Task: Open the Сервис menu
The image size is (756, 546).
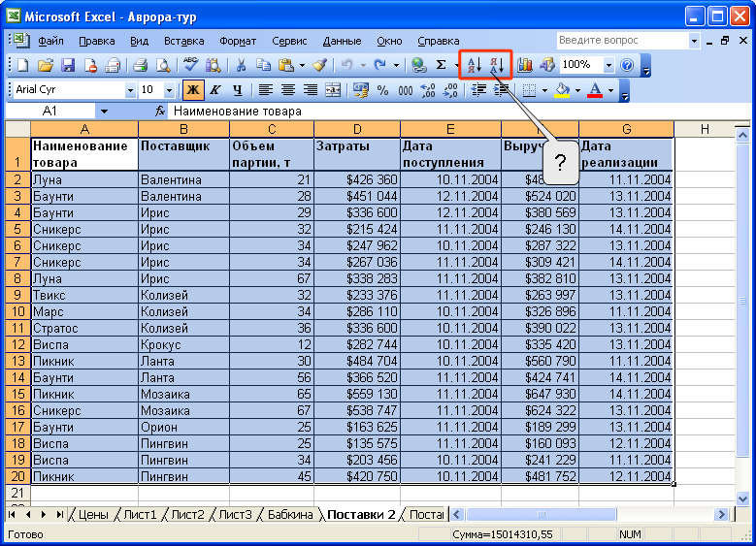Action: pos(289,41)
